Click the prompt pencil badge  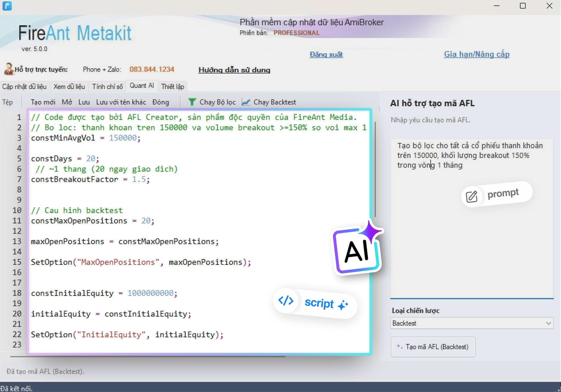click(x=471, y=196)
